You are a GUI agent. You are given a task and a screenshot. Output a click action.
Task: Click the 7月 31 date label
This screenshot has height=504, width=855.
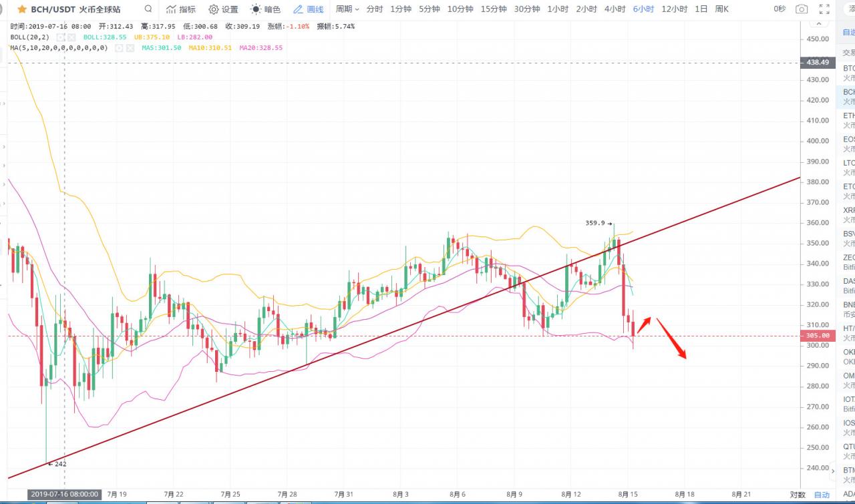344,495
